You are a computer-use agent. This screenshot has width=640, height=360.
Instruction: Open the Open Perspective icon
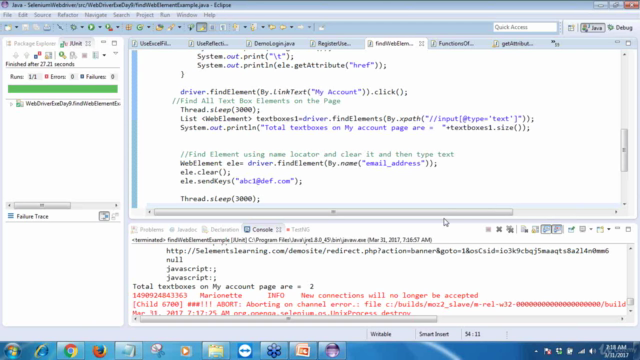(x=571, y=27)
